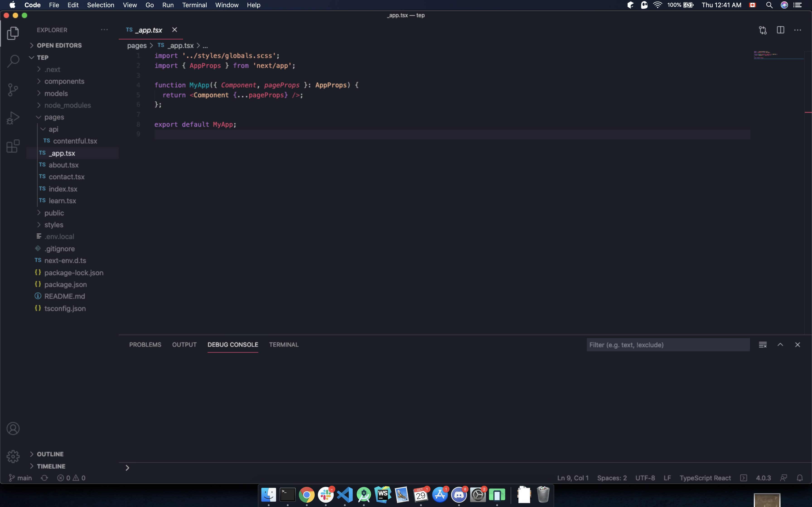Screen dimensions: 812x507
Task: Split the editor using toolbar icon
Action: [781, 30]
